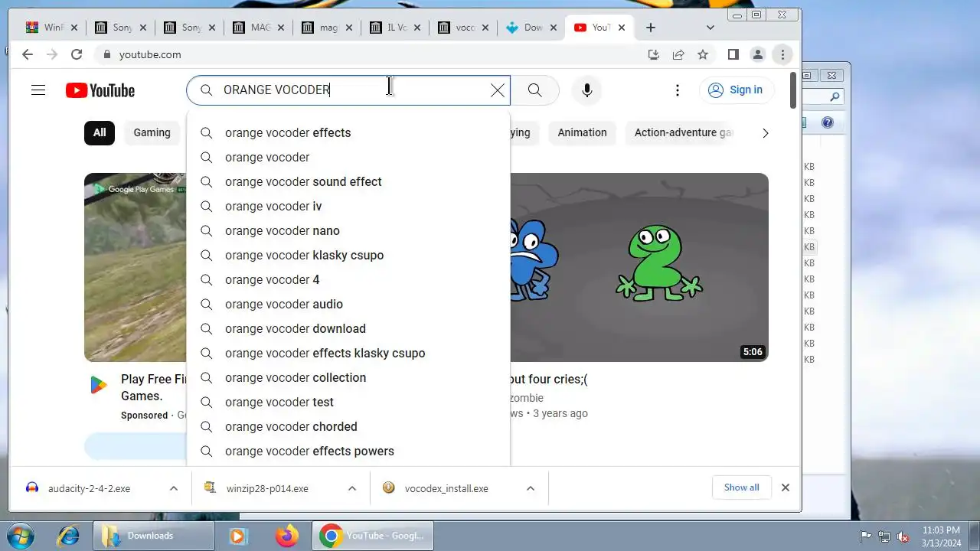Image resolution: width=980 pixels, height=551 pixels.
Task: Open the YouTube hamburger guide menu
Action: (38, 90)
